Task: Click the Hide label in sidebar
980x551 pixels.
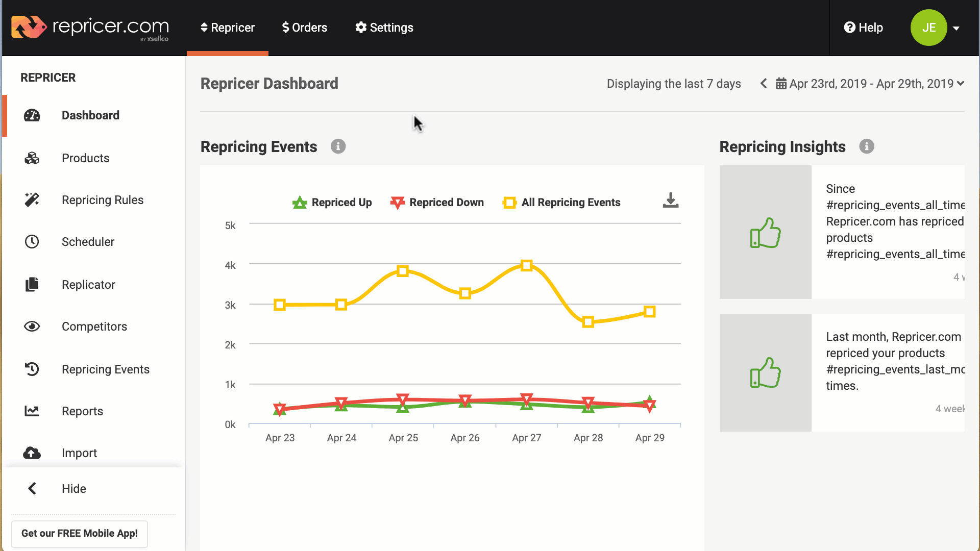Action: 74,489
